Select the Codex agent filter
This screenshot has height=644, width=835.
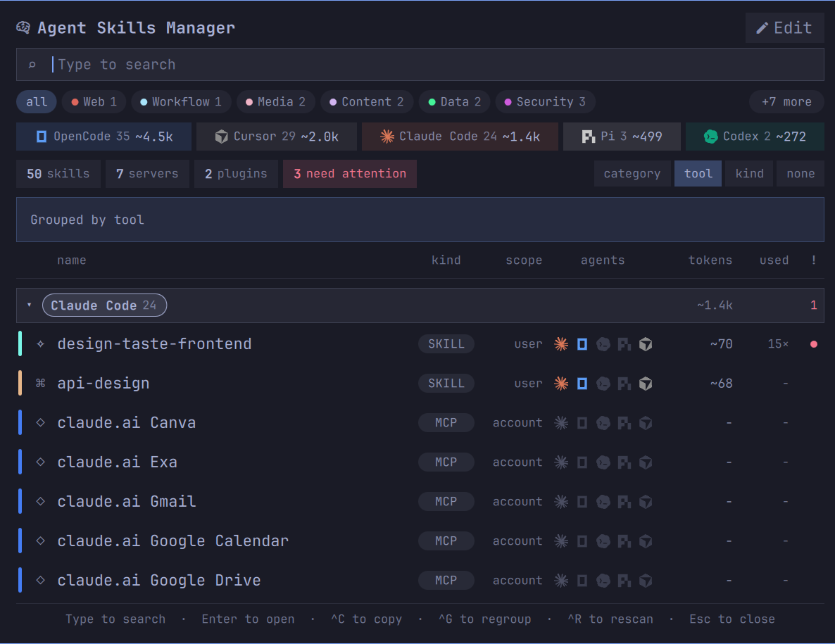pos(755,137)
